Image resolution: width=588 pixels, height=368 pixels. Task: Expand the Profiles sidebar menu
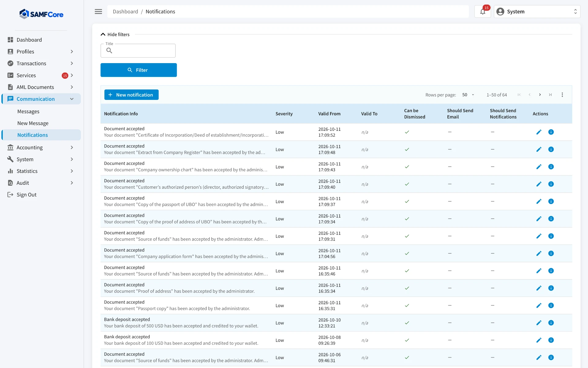[41, 51]
